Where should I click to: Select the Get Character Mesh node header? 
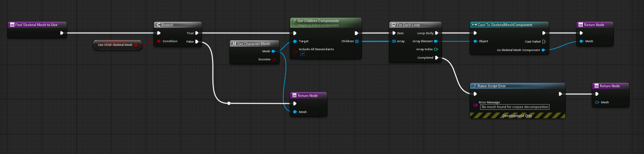point(254,43)
